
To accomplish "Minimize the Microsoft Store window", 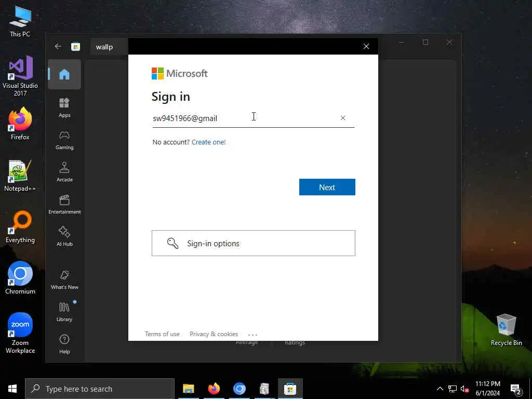I will [x=402, y=42].
